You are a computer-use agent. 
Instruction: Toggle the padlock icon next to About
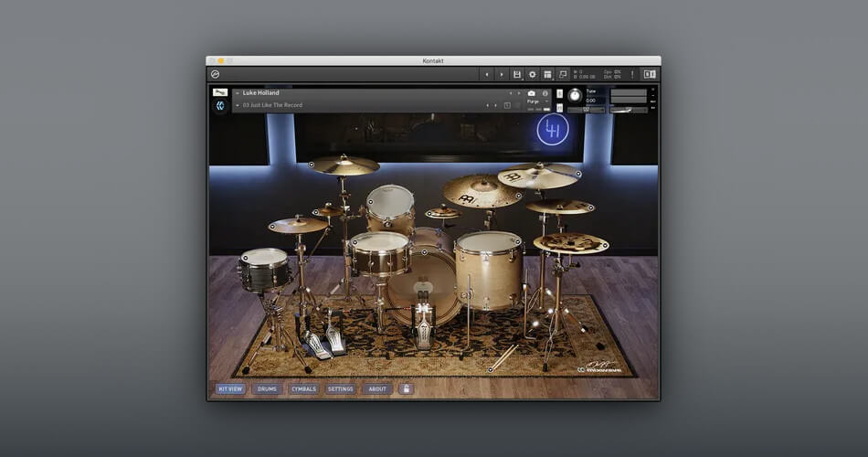(406, 388)
